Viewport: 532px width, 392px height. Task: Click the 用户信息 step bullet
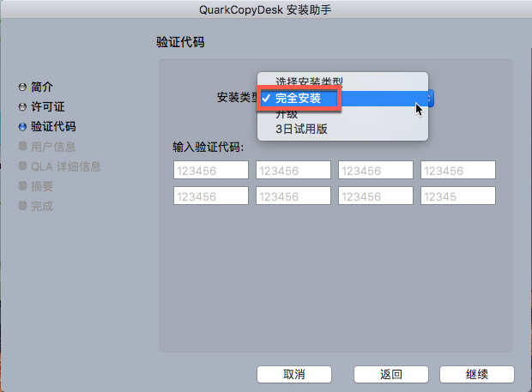(22, 146)
